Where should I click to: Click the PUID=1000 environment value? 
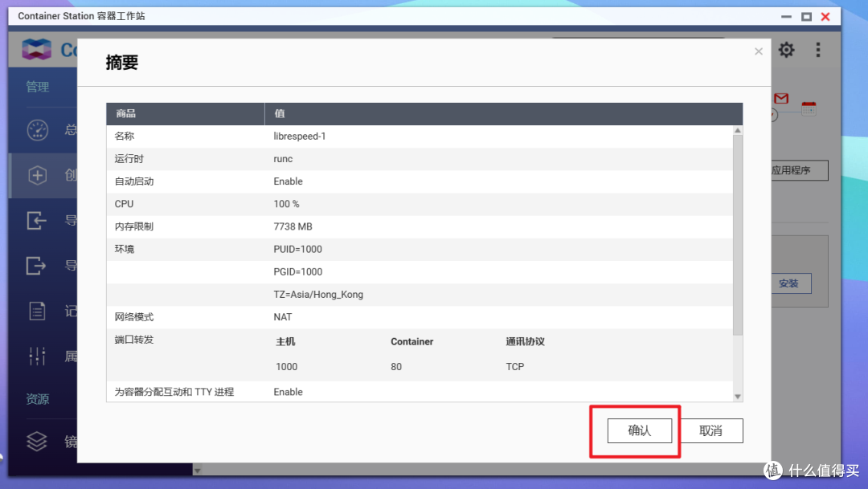[x=298, y=250]
